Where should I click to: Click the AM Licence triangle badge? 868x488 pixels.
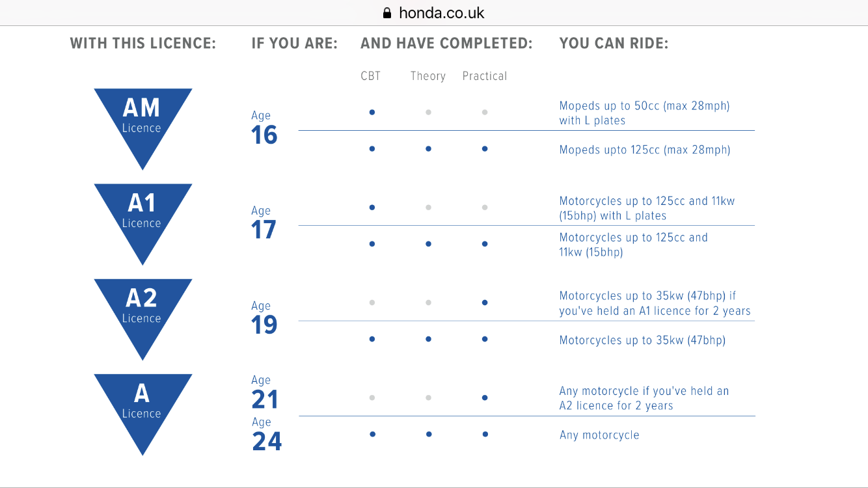142,121
